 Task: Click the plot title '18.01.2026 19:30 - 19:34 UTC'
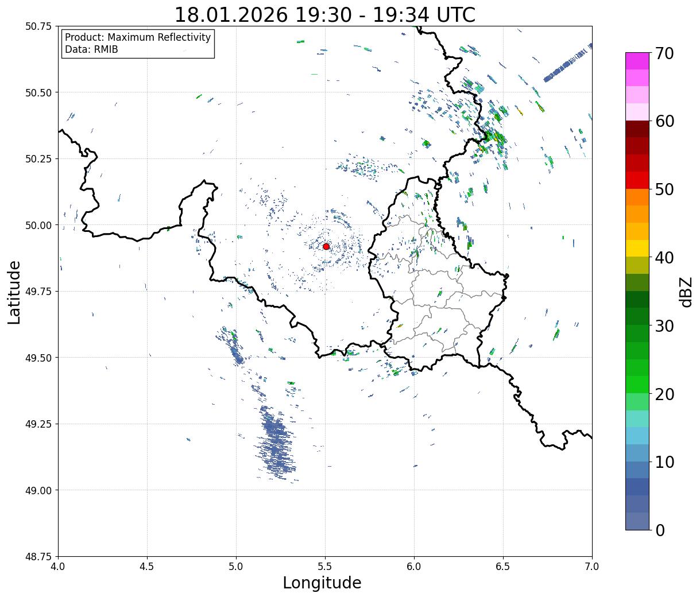pyautogui.click(x=325, y=14)
